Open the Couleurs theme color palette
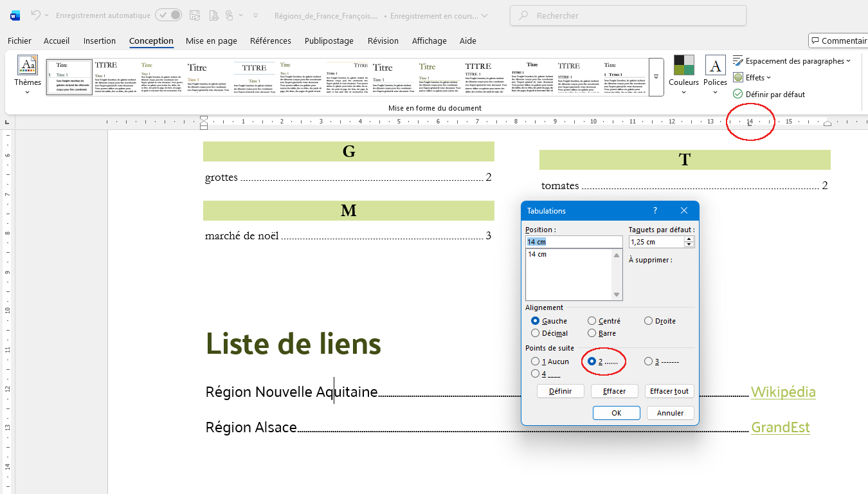This screenshot has height=494, width=868. (683, 69)
